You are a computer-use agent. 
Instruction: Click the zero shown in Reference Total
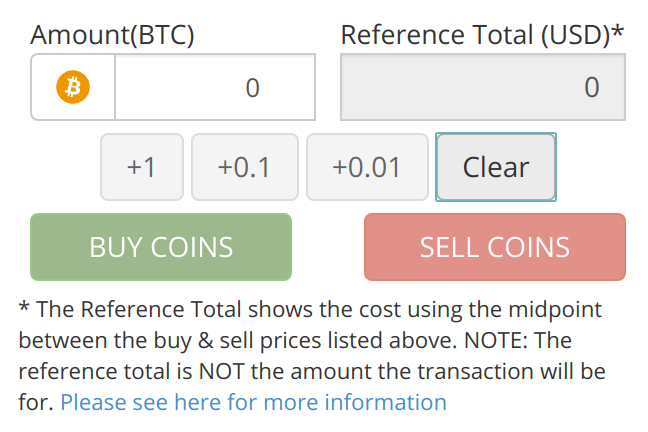tap(591, 88)
